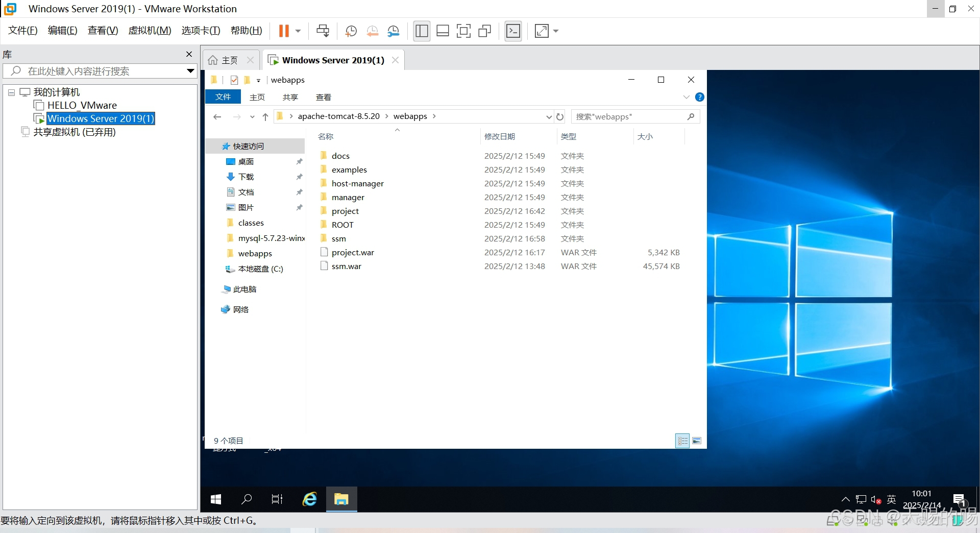Close the 主页 tab

click(250, 60)
